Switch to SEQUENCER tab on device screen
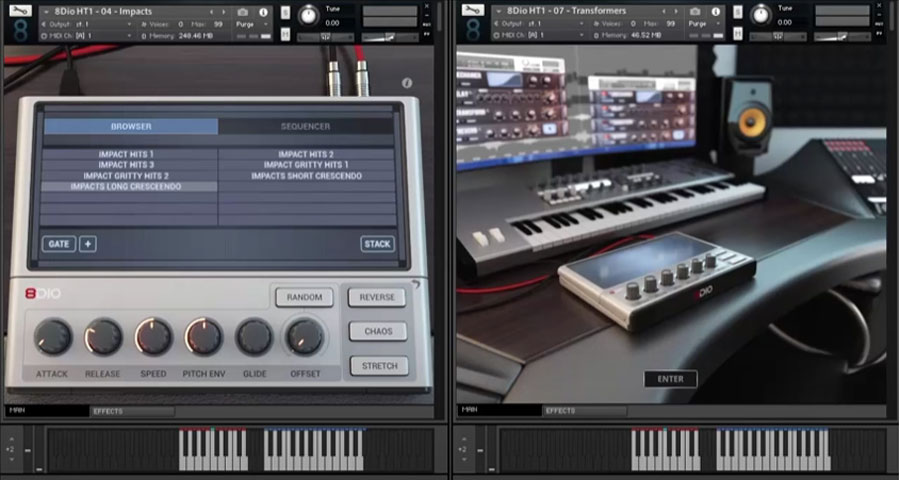This screenshot has height=480, width=900. point(306,126)
